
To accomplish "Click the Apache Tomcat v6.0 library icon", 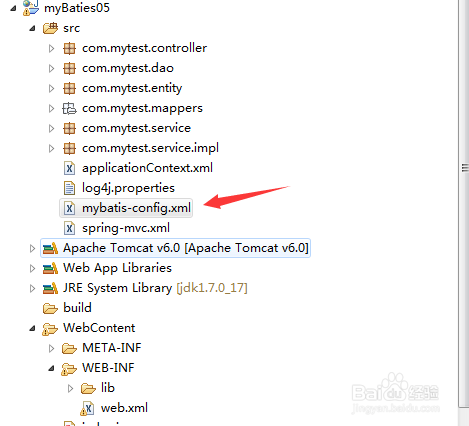I will pos(50,248).
